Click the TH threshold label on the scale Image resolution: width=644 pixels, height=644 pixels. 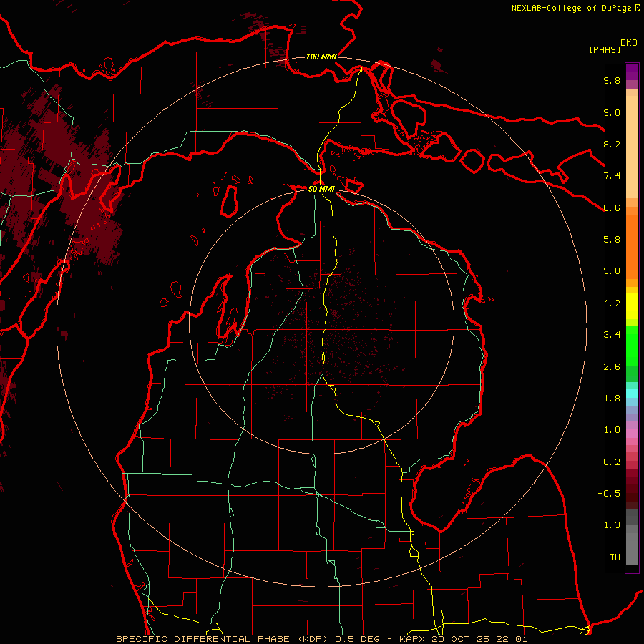615,557
